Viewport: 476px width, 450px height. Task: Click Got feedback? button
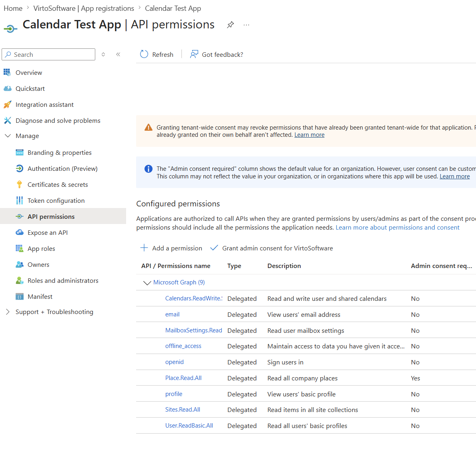pos(217,54)
